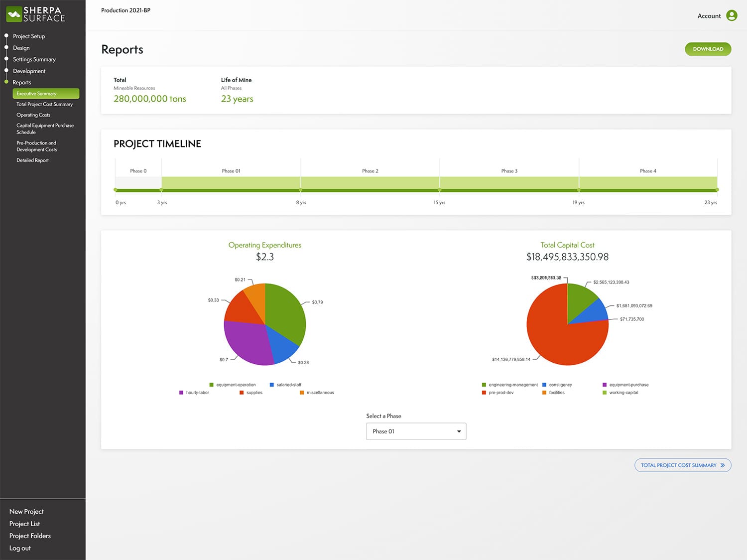Click the hourly-labor color swatch
Image resolution: width=747 pixels, height=560 pixels.
181,393
